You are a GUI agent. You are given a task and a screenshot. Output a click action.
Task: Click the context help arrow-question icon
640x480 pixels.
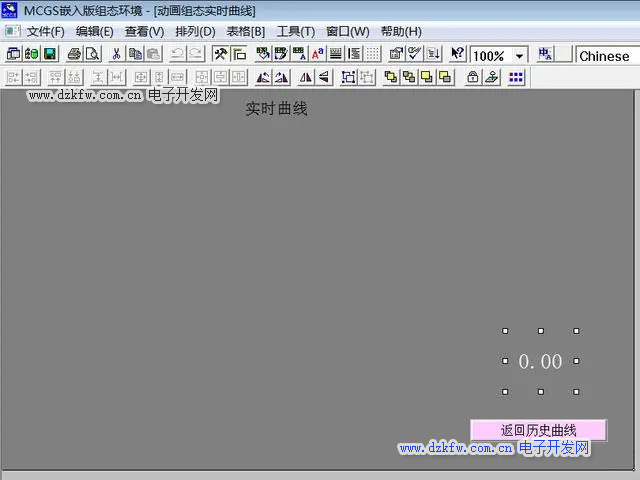click(x=457, y=55)
